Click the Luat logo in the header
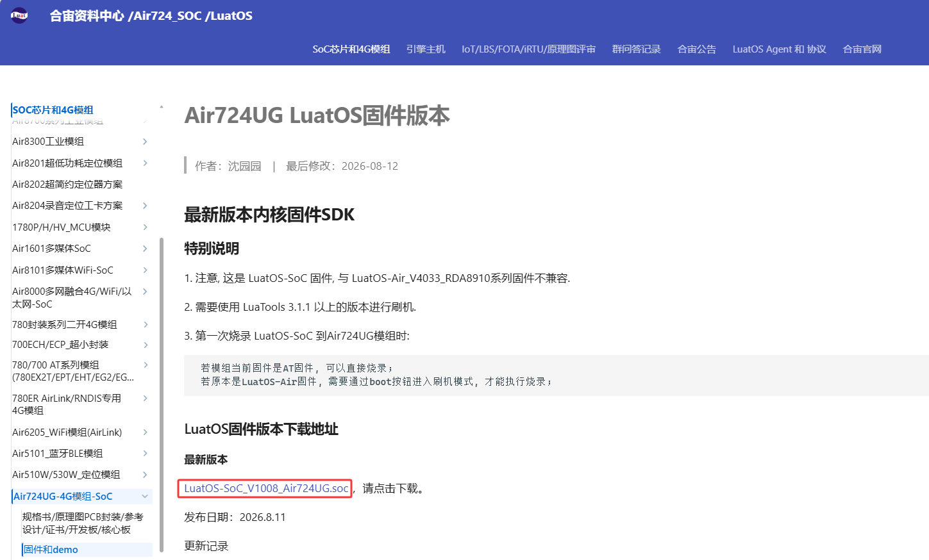Viewport: 929px width, 560px height. (x=19, y=15)
